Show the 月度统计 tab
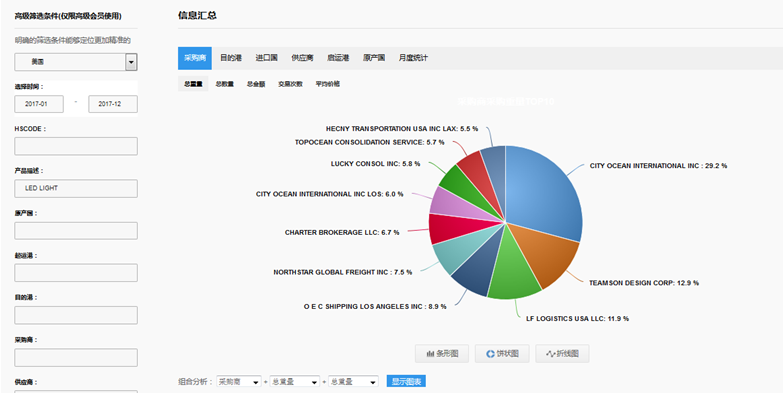Screen dimensions: 783x408 413,58
